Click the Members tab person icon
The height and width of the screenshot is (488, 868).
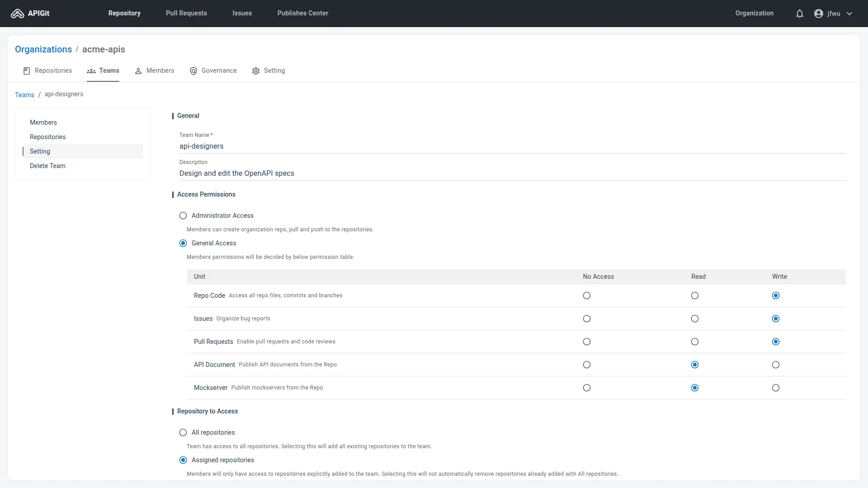(138, 71)
